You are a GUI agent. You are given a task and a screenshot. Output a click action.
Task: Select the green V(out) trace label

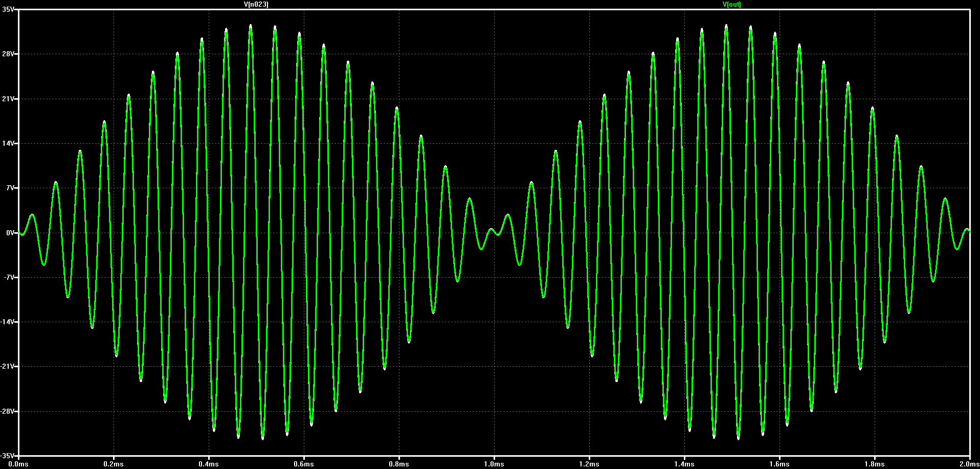[731, 4]
